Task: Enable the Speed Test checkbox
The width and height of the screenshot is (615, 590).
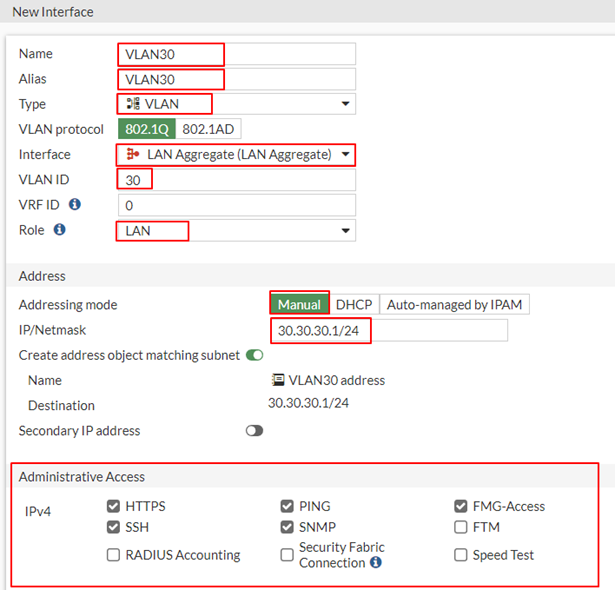Action: (x=461, y=555)
